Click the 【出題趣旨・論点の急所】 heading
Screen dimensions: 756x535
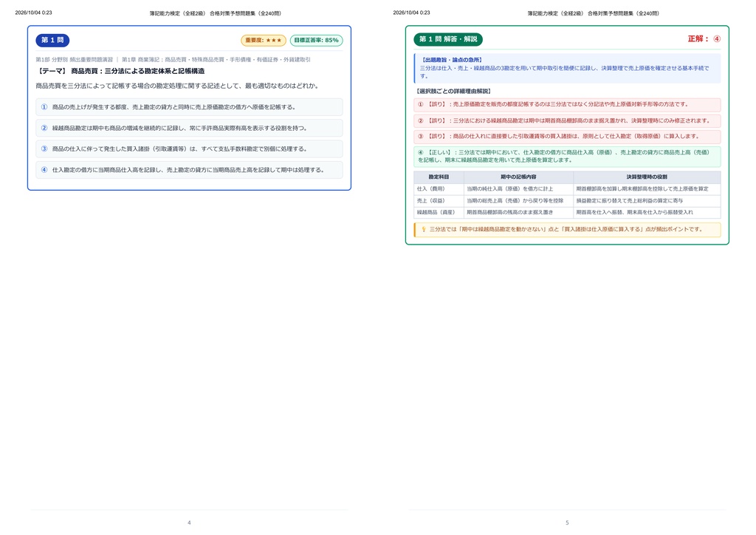click(x=452, y=60)
